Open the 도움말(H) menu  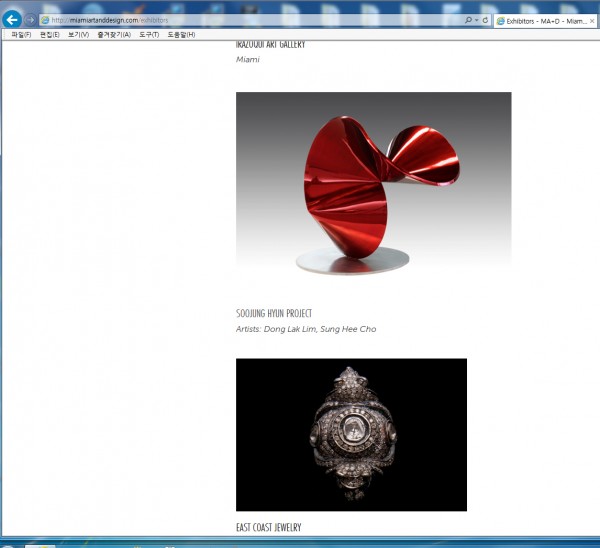(x=181, y=35)
